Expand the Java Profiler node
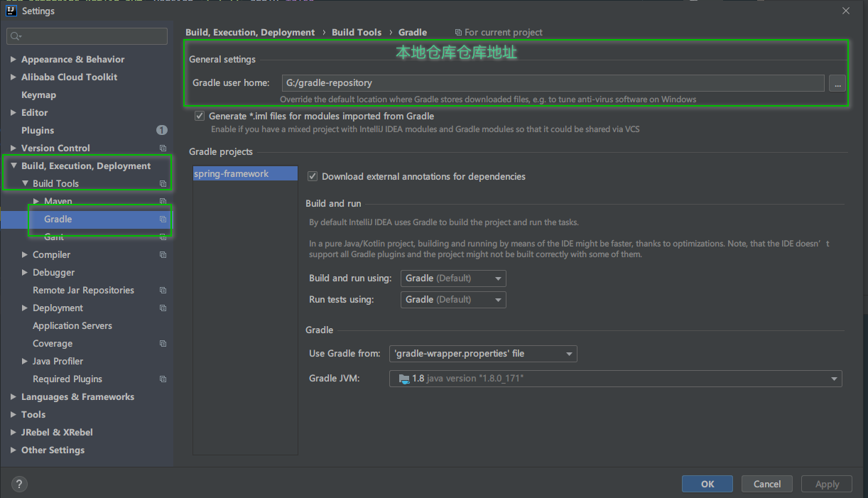The image size is (868, 498). [x=25, y=362]
